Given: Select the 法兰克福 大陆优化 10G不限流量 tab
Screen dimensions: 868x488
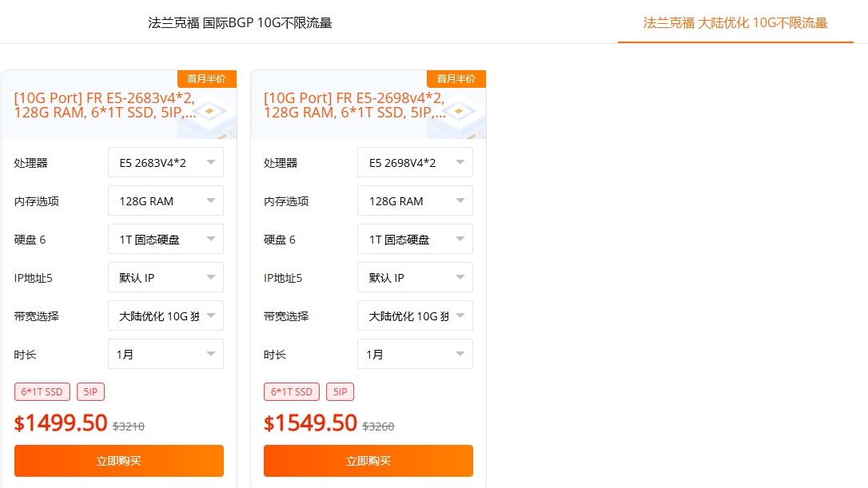Looking at the screenshot, I should [x=735, y=22].
